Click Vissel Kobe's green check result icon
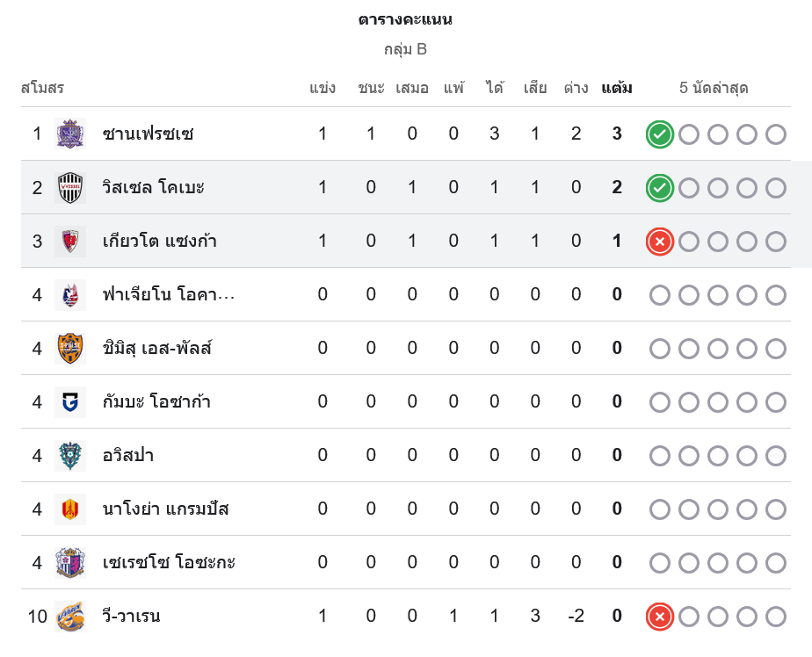The image size is (812, 657). coord(660,188)
